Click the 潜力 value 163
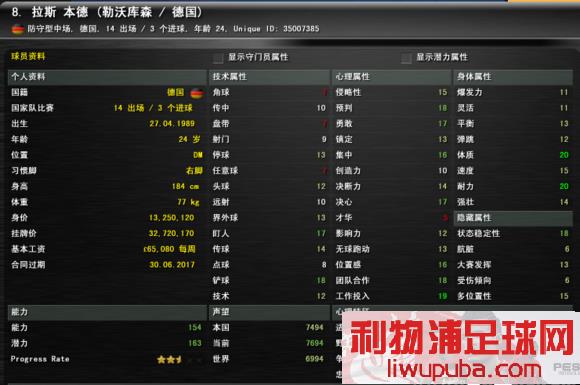 pyautogui.click(x=195, y=343)
